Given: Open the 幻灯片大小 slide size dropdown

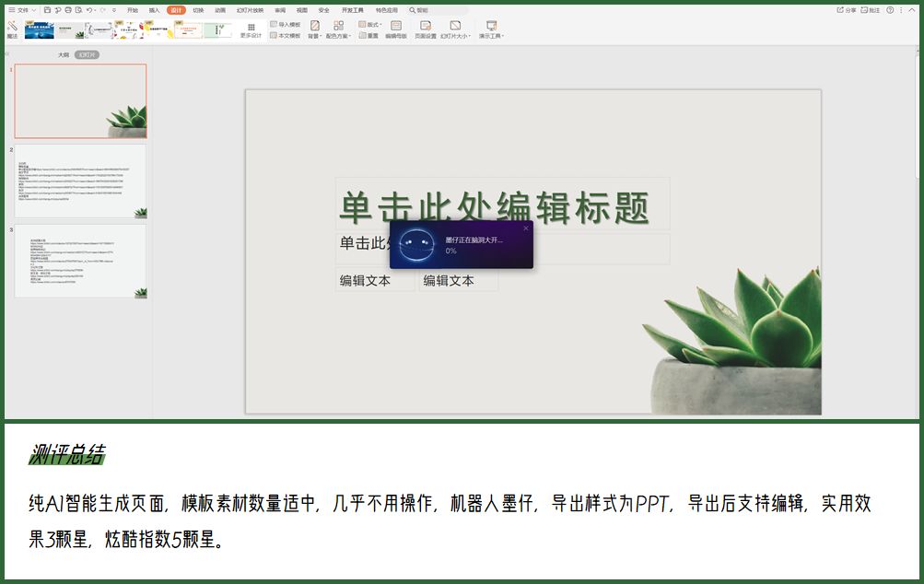Looking at the screenshot, I should [x=455, y=29].
